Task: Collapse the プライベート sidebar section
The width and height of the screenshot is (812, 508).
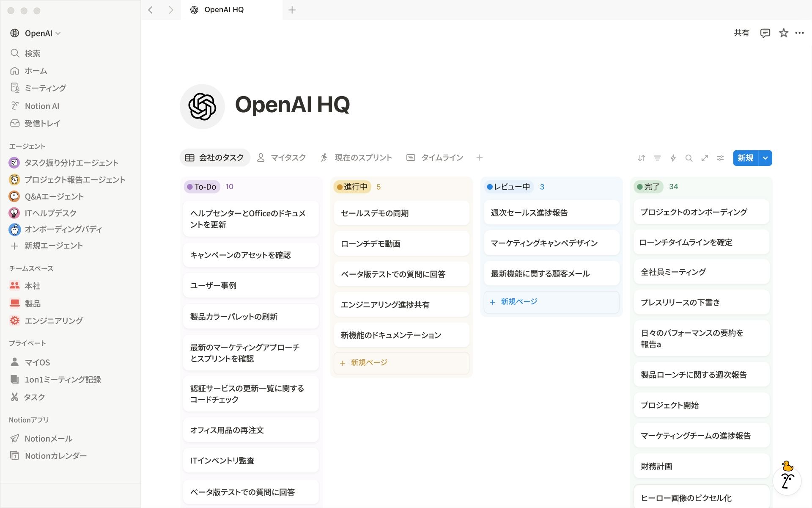Action: [x=27, y=343]
